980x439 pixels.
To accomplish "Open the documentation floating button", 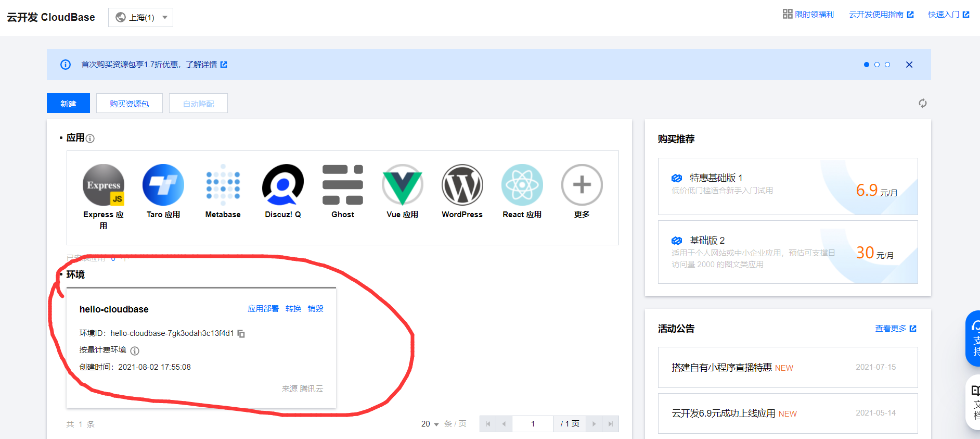I will [x=973, y=402].
